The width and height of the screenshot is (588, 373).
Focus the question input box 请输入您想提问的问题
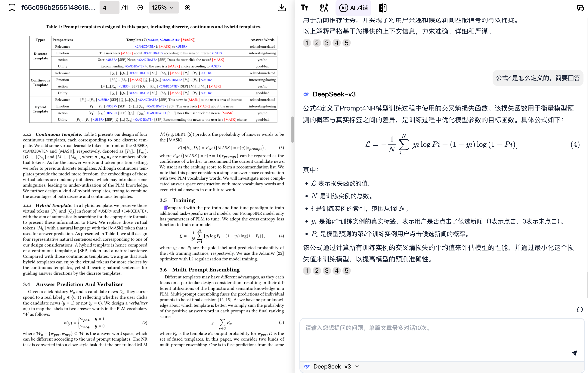(442, 340)
